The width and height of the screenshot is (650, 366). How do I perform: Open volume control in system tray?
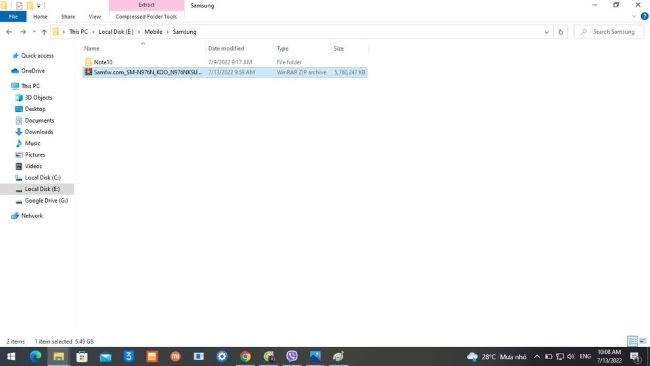pos(571,356)
